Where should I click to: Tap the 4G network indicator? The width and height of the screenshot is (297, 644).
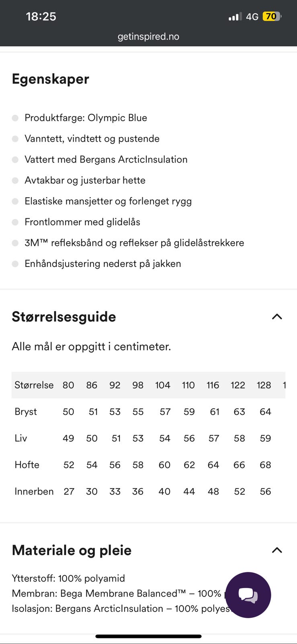coord(252,17)
